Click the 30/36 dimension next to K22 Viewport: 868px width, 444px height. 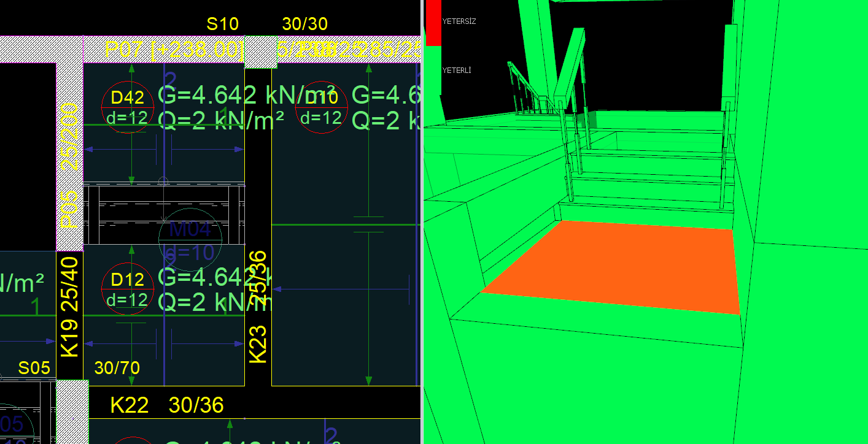tap(196, 405)
